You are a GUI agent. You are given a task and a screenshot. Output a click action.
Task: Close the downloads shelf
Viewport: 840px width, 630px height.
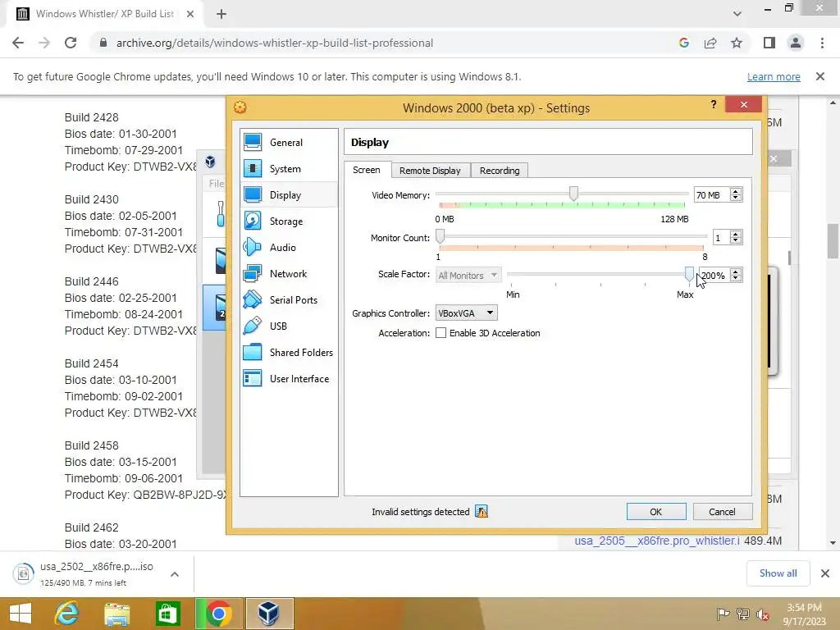click(825, 573)
